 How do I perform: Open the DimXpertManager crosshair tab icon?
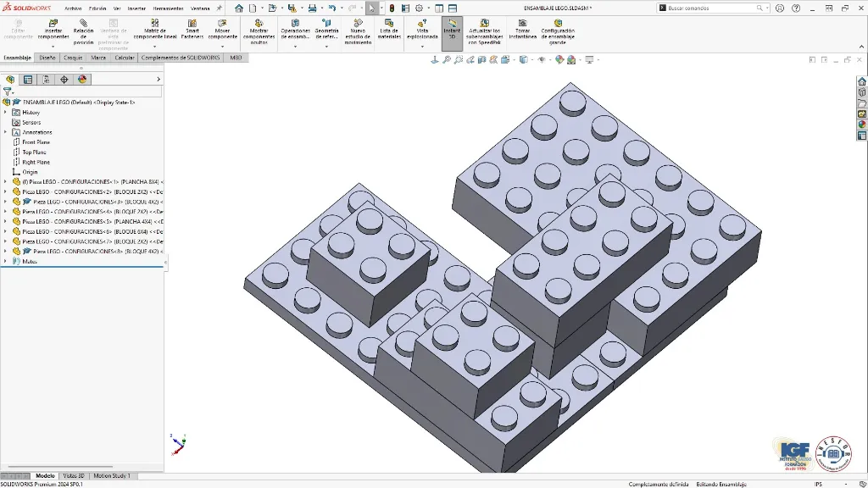pos(64,80)
